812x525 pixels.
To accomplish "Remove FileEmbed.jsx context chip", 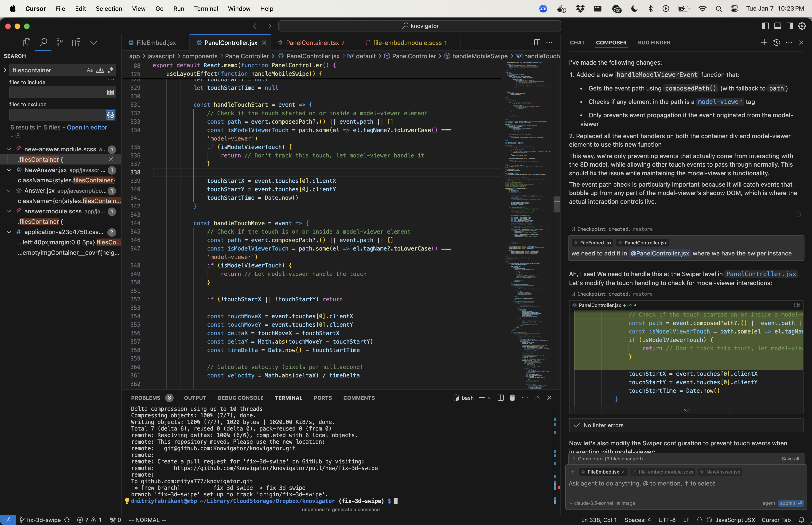I will (x=623, y=472).
